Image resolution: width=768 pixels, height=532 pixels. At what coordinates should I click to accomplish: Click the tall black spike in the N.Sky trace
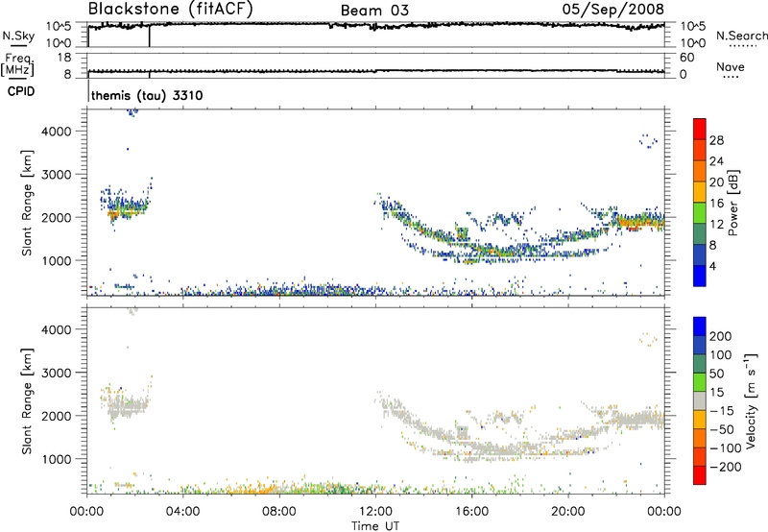click(x=150, y=36)
